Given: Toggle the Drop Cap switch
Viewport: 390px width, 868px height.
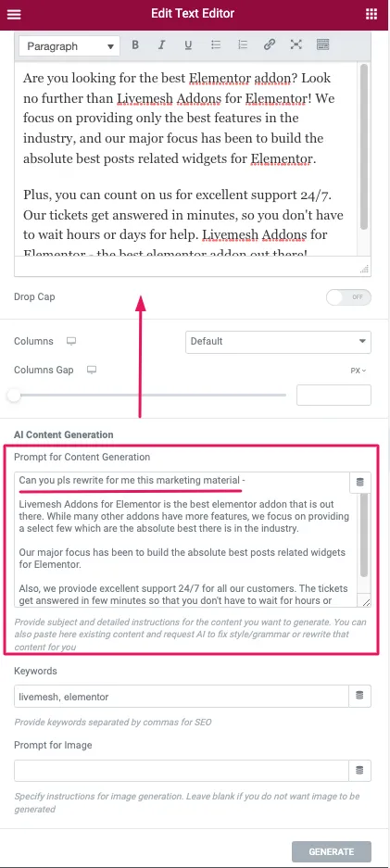Looking at the screenshot, I should pos(348,297).
